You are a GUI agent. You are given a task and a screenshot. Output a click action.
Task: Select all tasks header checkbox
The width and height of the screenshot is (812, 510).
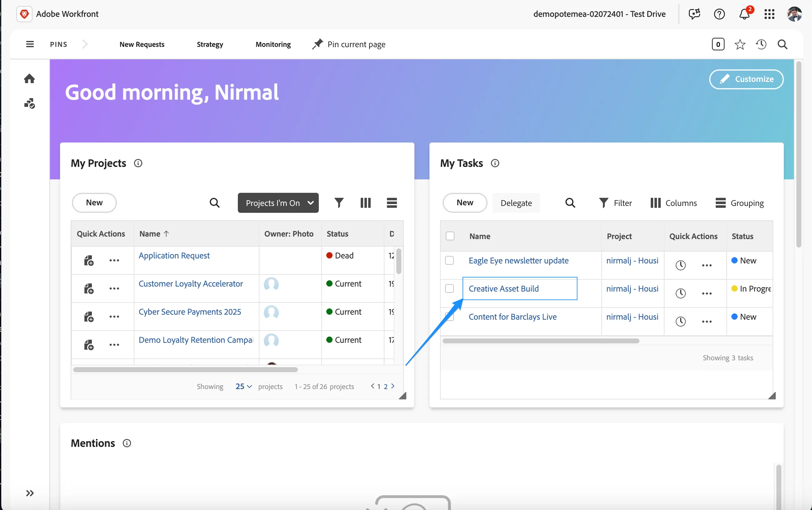coord(450,236)
